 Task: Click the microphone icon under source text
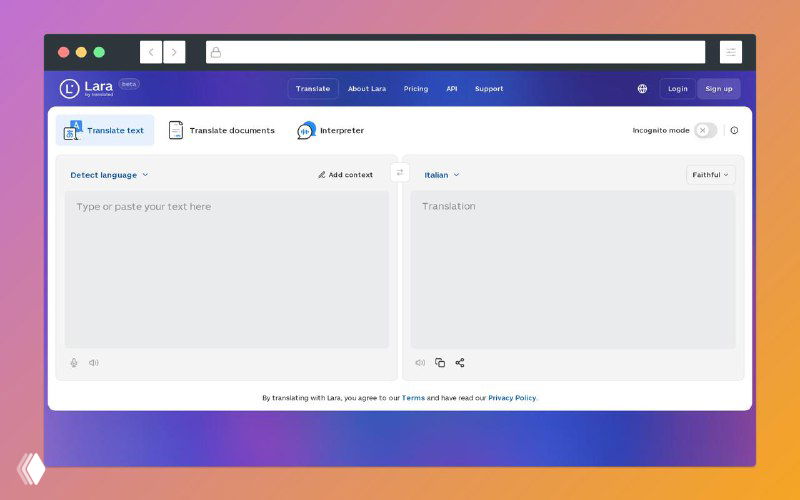tap(74, 363)
